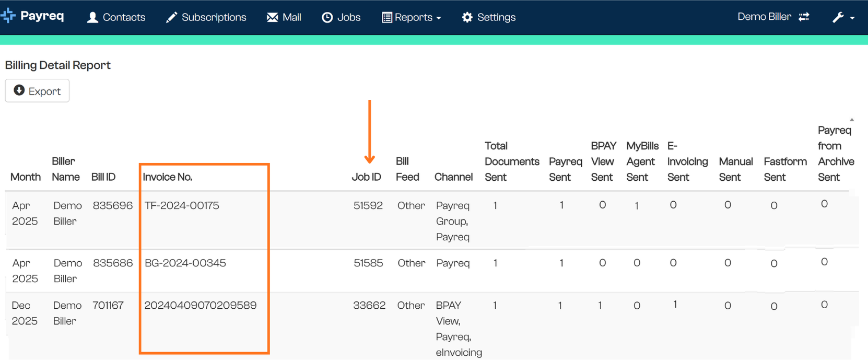Select invoice number TF-2024-00175
868x361 pixels.
tap(182, 205)
